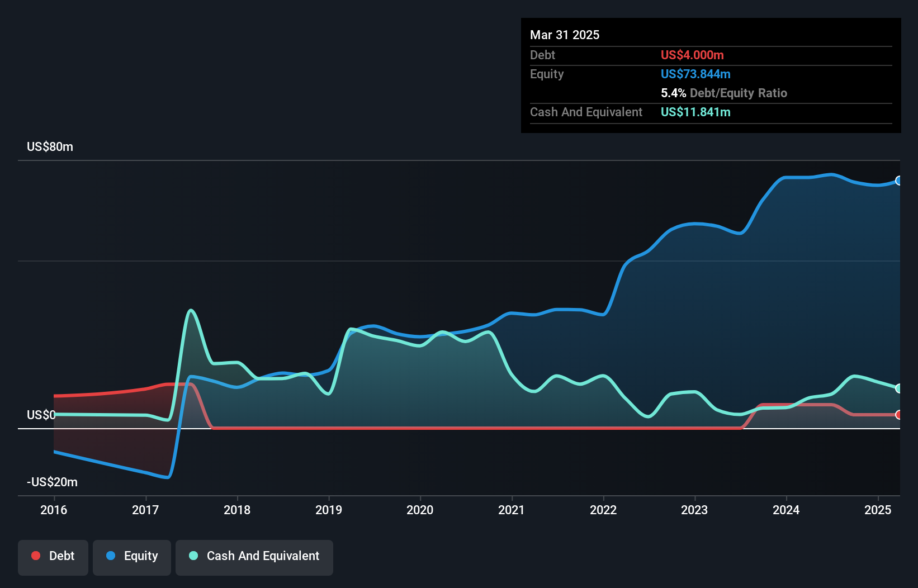918x588 pixels.
Task: Click the US$11.841m cash value
Action: (695, 112)
